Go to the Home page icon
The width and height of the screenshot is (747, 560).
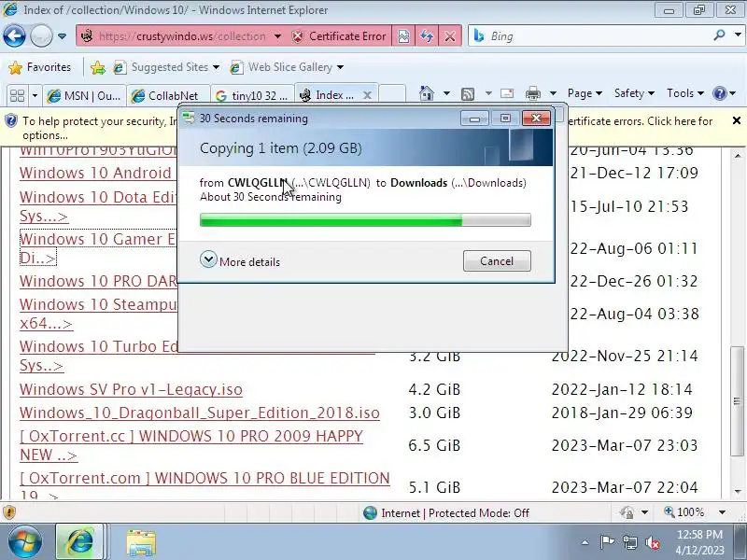point(427,93)
